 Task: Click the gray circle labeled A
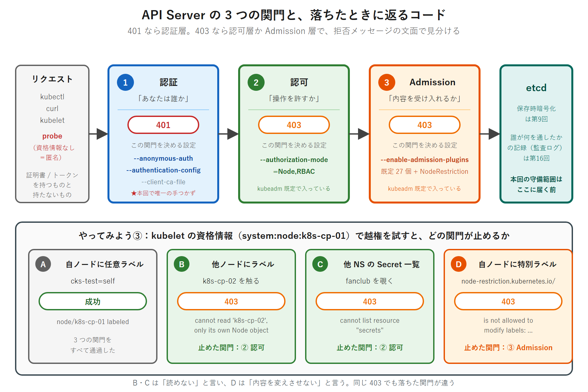coord(43,264)
